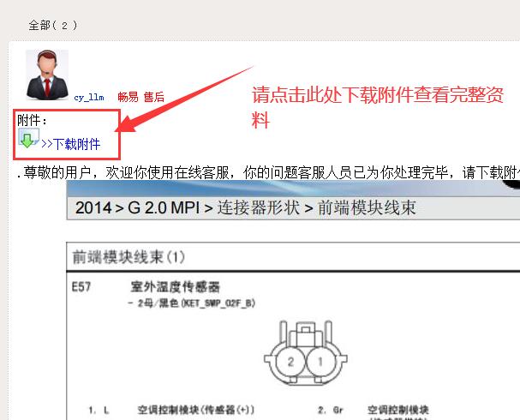Click the 附件: label

point(32,120)
